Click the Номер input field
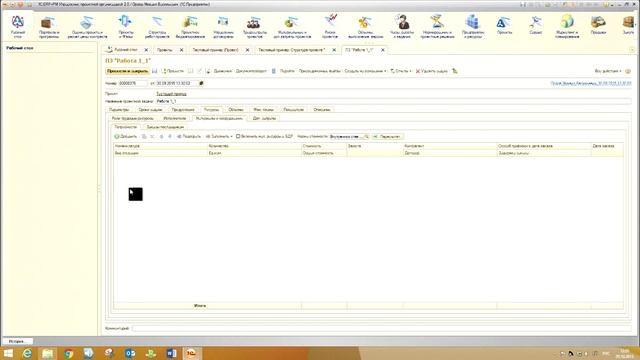 click(x=133, y=83)
